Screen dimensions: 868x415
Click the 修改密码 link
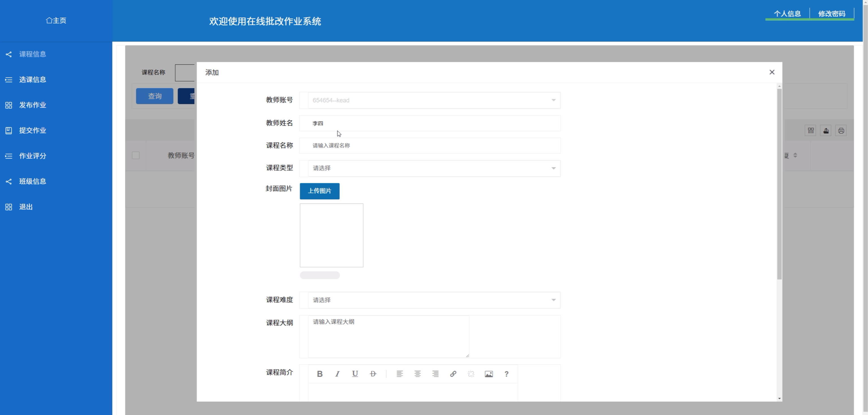tap(832, 14)
